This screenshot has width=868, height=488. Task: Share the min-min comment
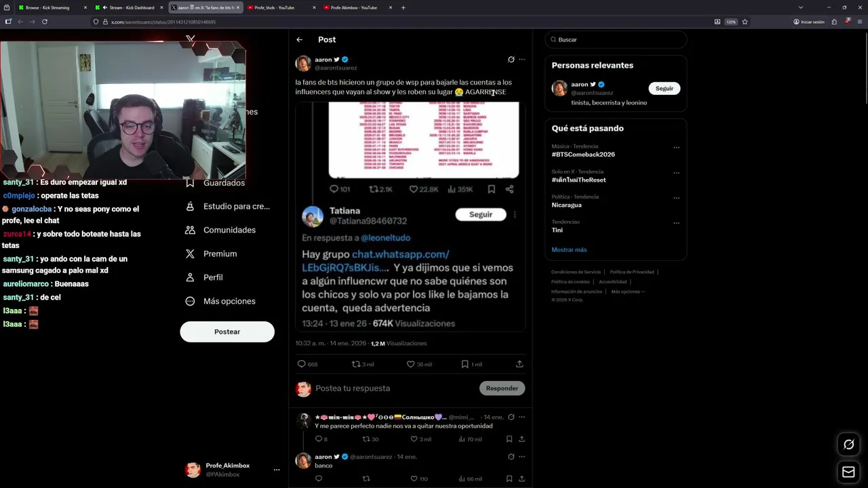(522, 439)
